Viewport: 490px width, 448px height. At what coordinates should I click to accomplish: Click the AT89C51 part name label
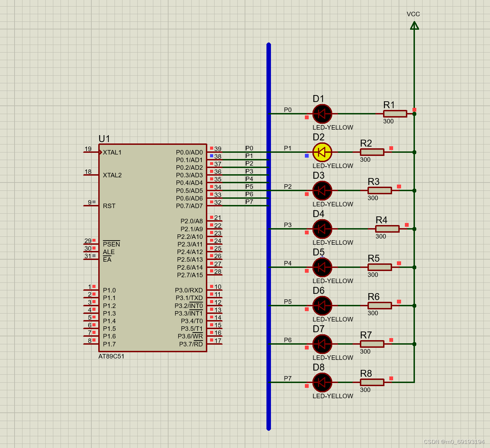point(111,356)
